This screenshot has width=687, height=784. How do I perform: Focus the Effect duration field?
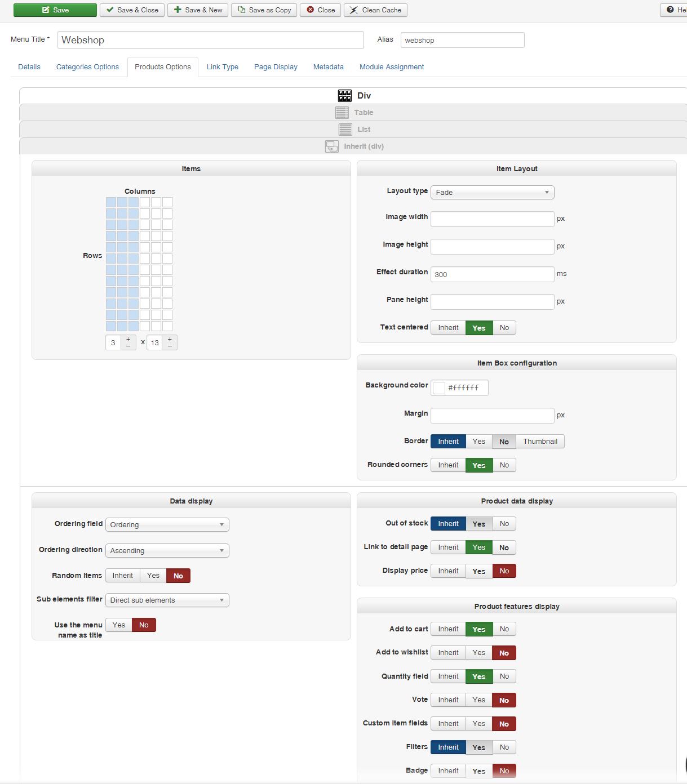click(x=493, y=274)
